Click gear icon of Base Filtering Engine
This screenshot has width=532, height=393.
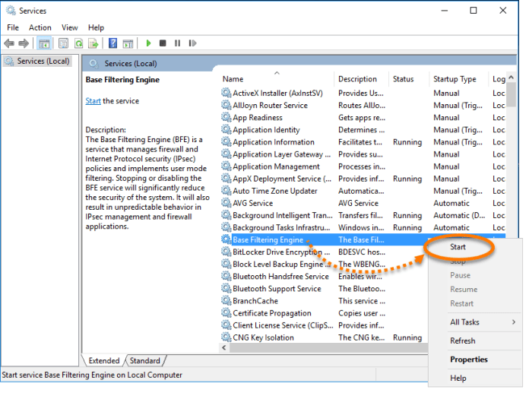226,239
